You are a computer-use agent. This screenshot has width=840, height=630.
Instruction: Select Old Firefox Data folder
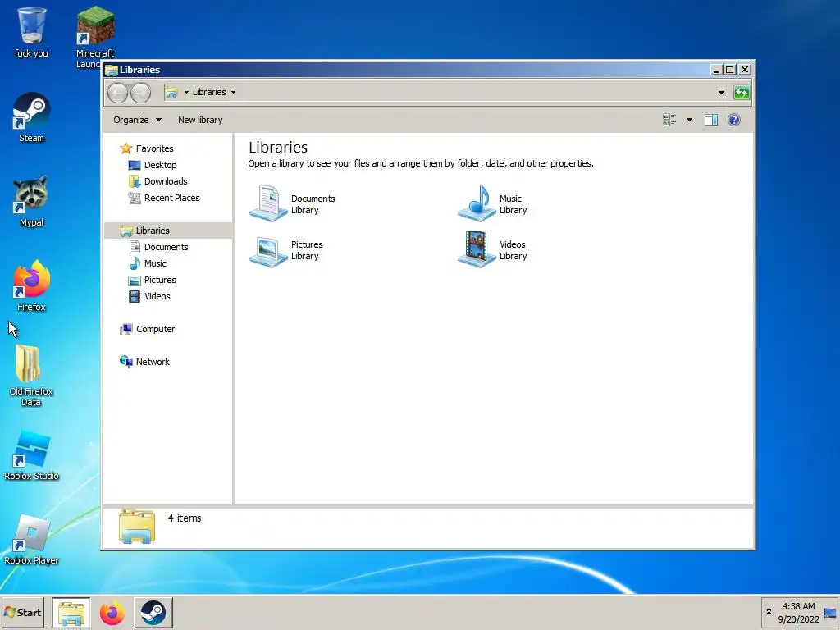point(31,375)
